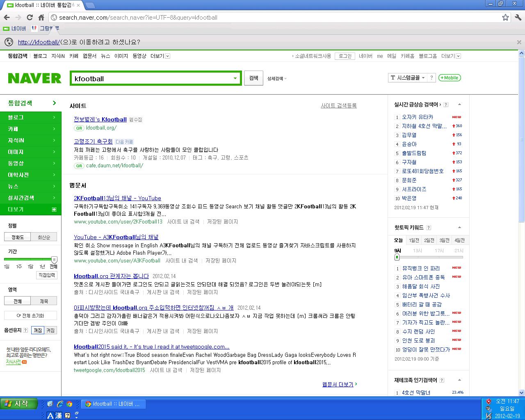
Task: Reset filters with 전체 초기화
Action: pyautogui.click(x=30, y=315)
